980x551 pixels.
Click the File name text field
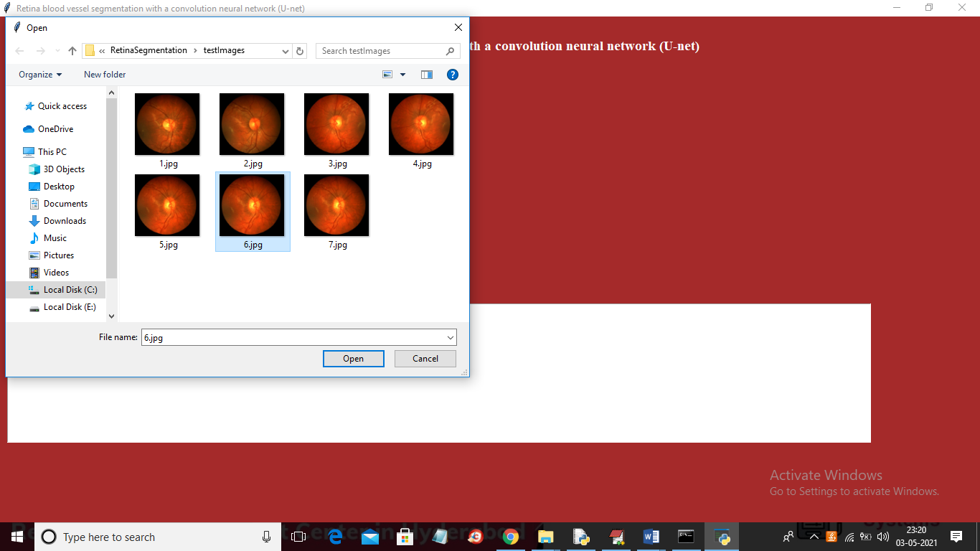click(x=293, y=337)
